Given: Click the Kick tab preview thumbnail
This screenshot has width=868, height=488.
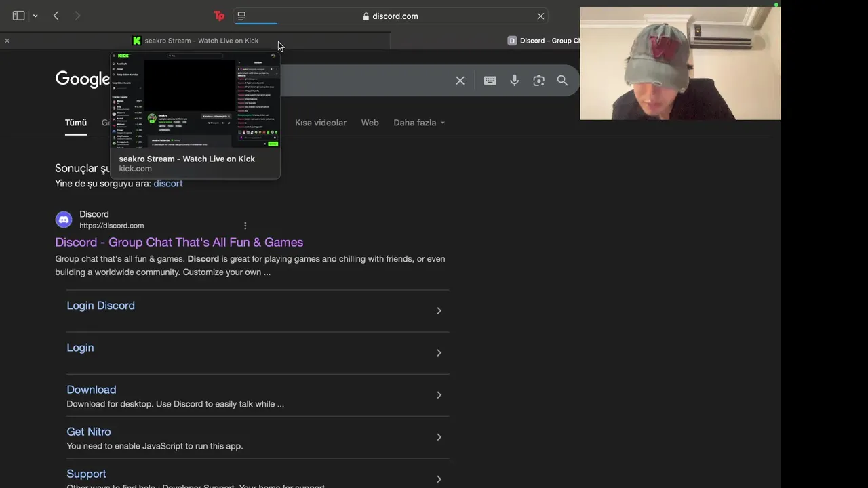Looking at the screenshot, I should (x=195, y=100).
